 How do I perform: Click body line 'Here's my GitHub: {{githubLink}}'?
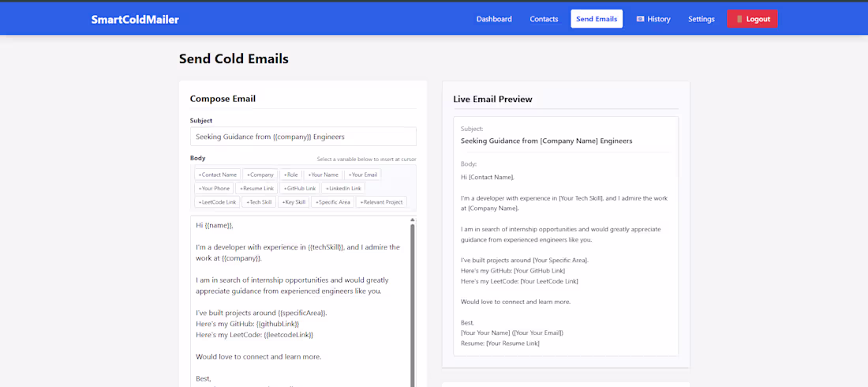point(248,324)
